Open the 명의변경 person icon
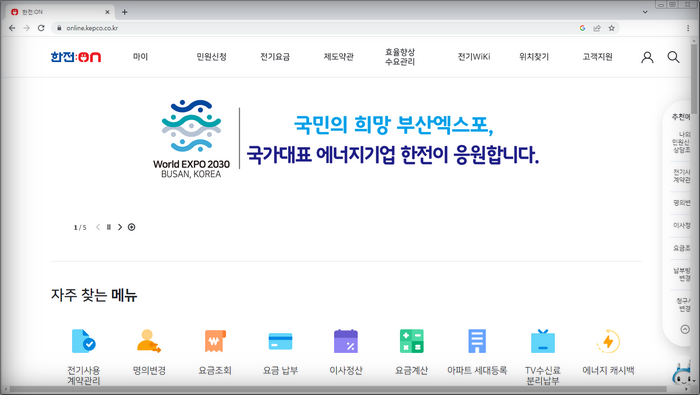This screenshot has height=395, width=700. point(149,341)
